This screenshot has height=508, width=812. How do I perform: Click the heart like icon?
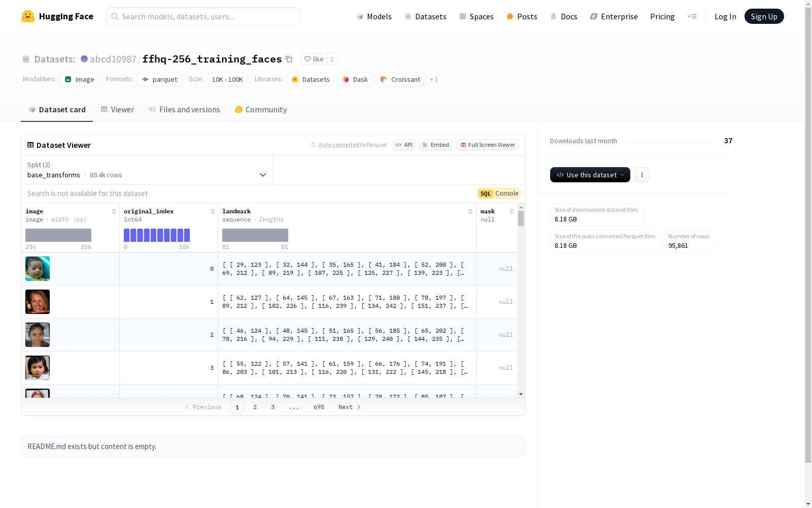click(307, 59)
